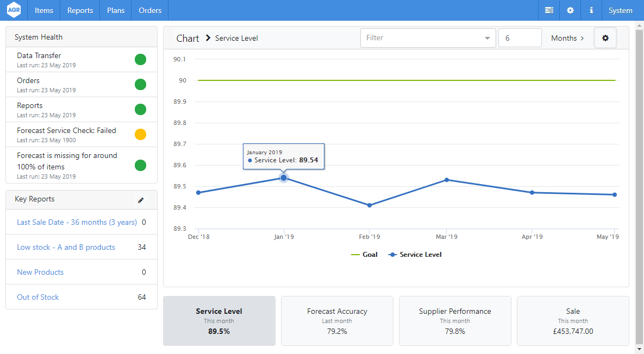Open the Items menu
644x354 pixels.
click(44, 10)
